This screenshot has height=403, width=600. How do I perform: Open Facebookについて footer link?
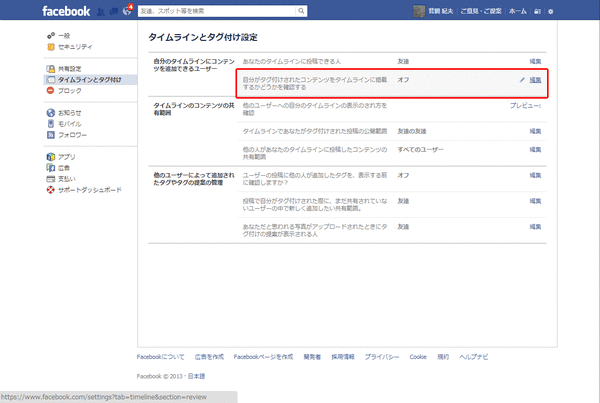tap(160, 357)
